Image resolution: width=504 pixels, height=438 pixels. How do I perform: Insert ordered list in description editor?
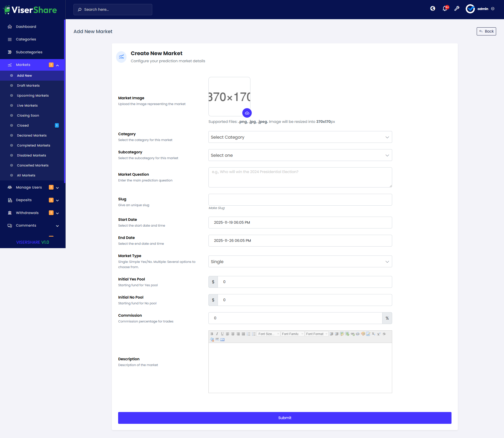[x=249, y=334]
